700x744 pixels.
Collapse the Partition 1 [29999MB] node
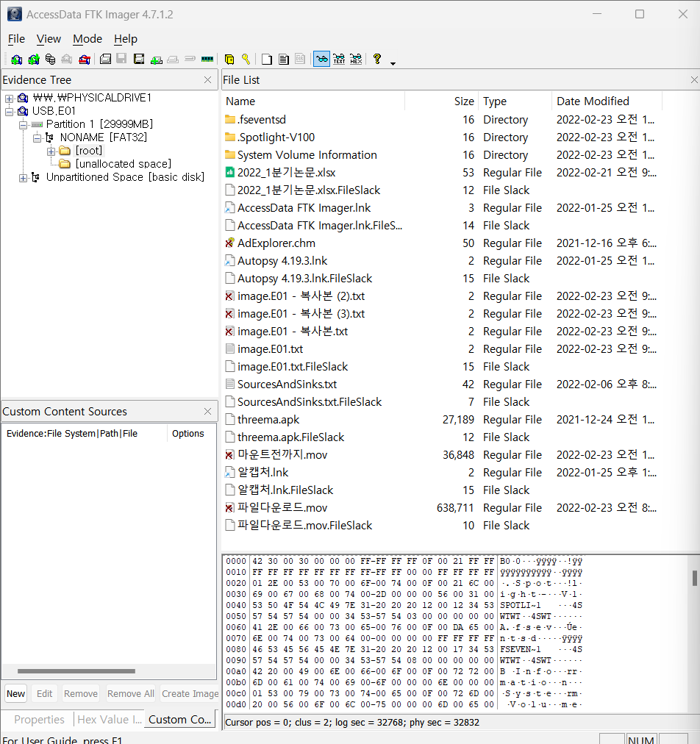pyautogui.click(x=23, y=125)
